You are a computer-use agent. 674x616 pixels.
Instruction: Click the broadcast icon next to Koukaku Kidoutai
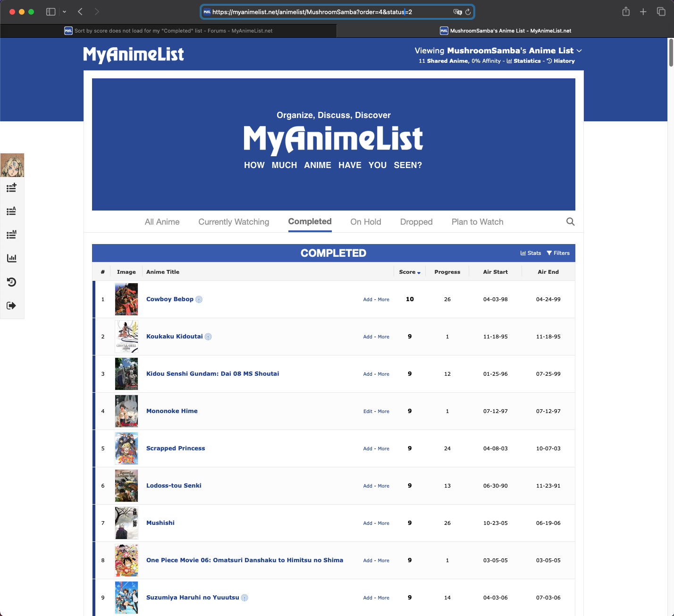pos(208,337)
